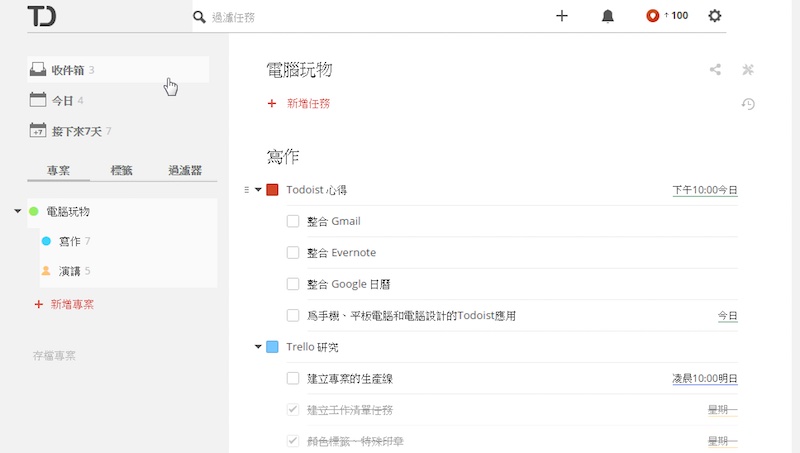800x453 pixels.
Task: Complete the blue Trello 研究 task box
Action: pyautogui.click(x=272, y=347)
